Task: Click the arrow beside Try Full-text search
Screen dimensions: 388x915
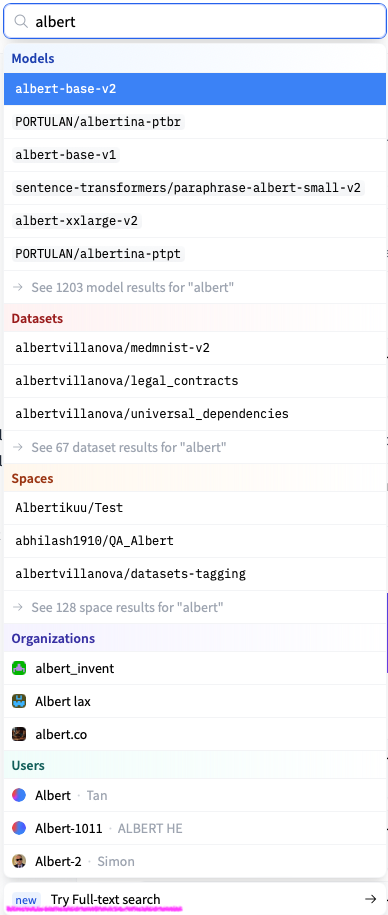Action: (370, 899)
